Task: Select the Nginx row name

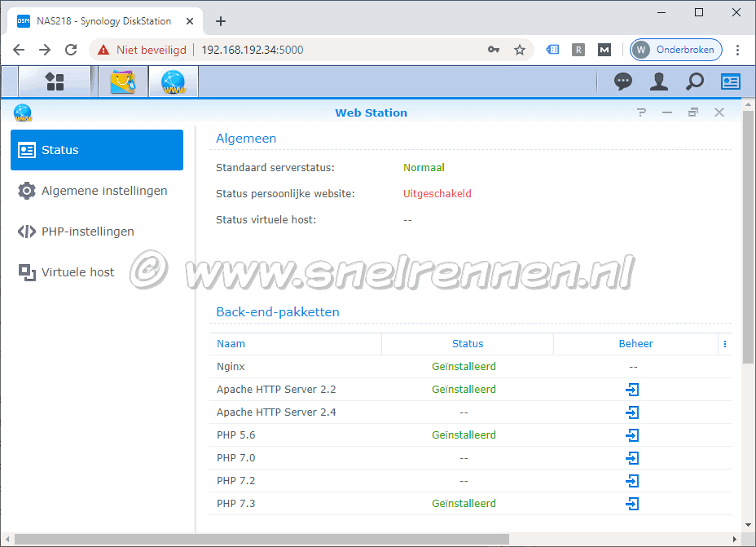Action: pos(231,367)
